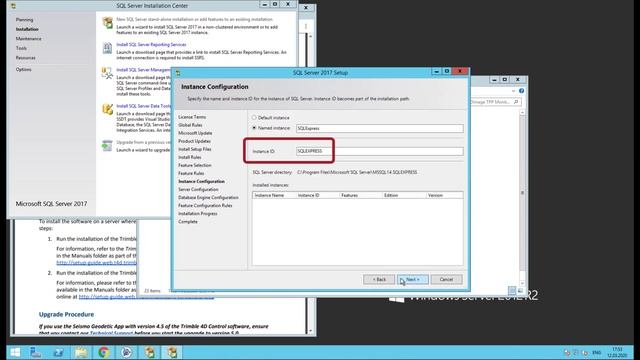Open Server Manager from the taskbar
Image resolution: width=640 pixels, height=360 pixels.
point(36,352)
